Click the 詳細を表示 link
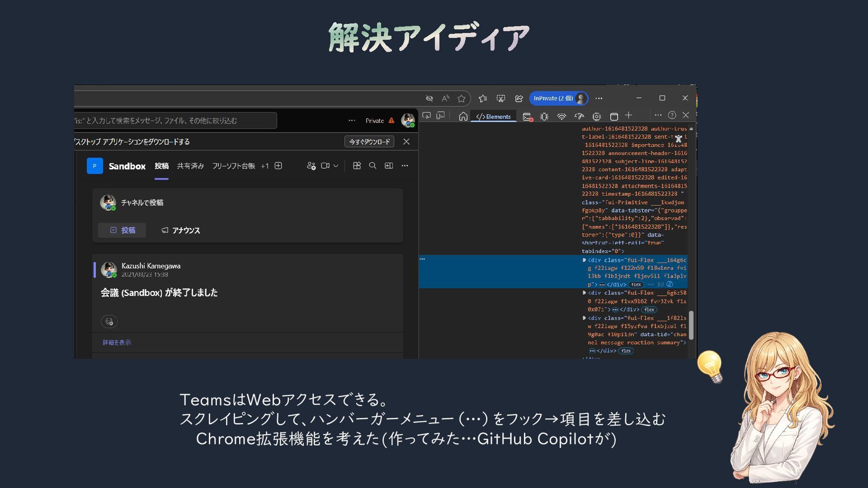 pos(117,343)
